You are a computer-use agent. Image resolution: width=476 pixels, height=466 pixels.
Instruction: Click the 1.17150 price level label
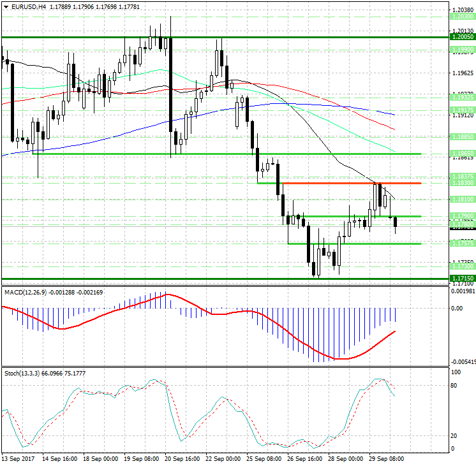point(463,278)
